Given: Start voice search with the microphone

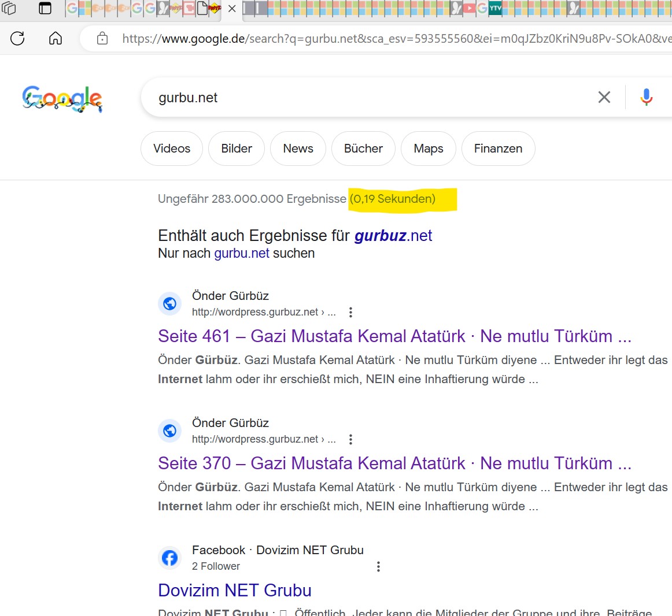Looking at the screenshot, I should (647, 97).
